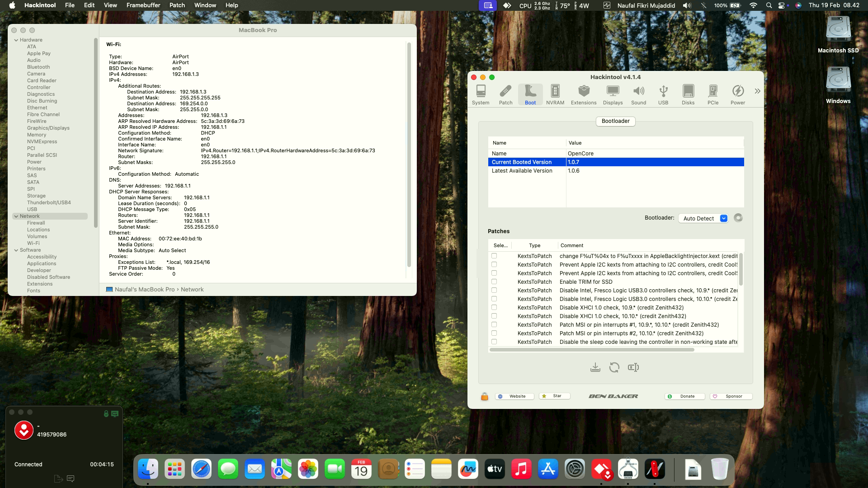Viewport: 868px width, 488px height.
Task: Tick checkbox for Disable the sleep code patch
Action: point(494,342)
